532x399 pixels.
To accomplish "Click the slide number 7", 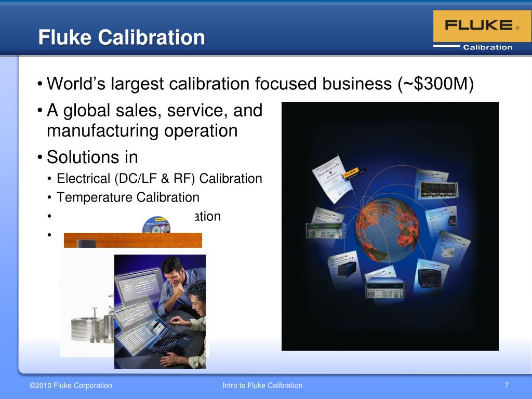I will pyautogui.click(x=507, y=385).
